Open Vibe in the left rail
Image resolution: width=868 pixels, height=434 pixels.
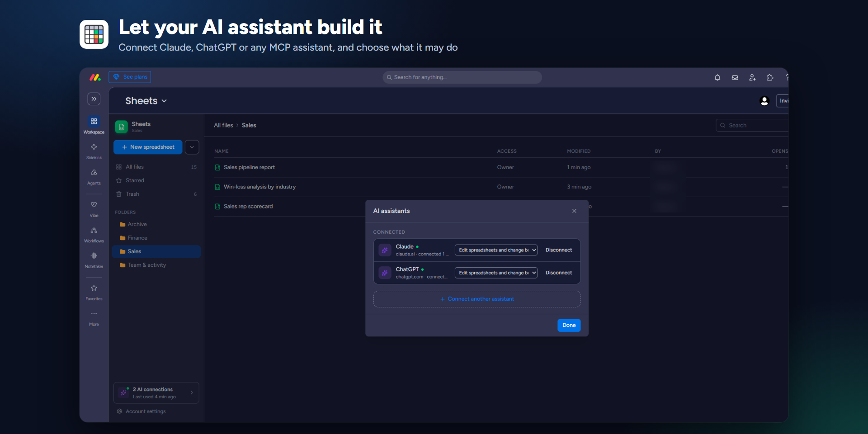[94, 209]
